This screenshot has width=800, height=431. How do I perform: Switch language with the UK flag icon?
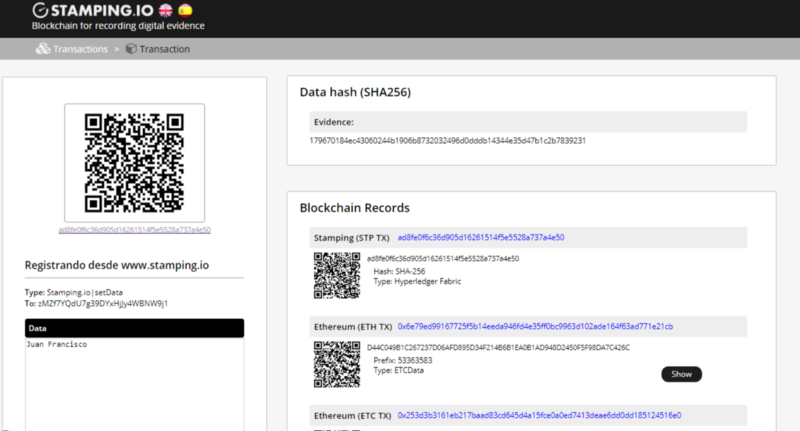(166, 10)
